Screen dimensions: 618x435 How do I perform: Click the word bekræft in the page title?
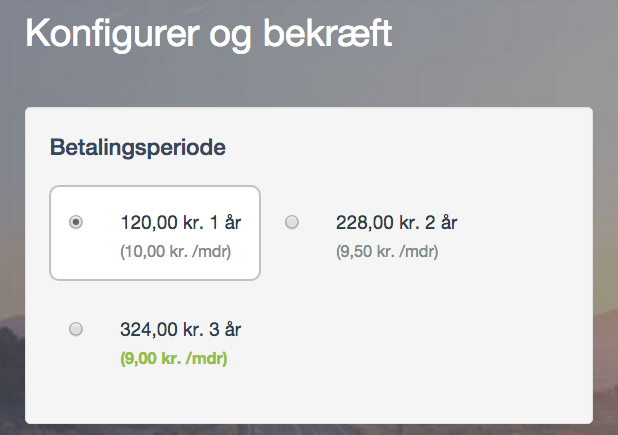tap(328, 33)
